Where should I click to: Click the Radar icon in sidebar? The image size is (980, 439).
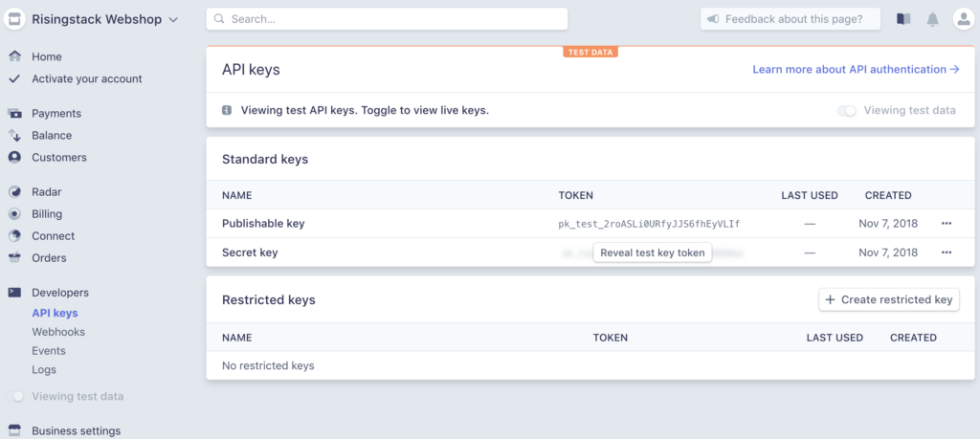tap(15, 192)
